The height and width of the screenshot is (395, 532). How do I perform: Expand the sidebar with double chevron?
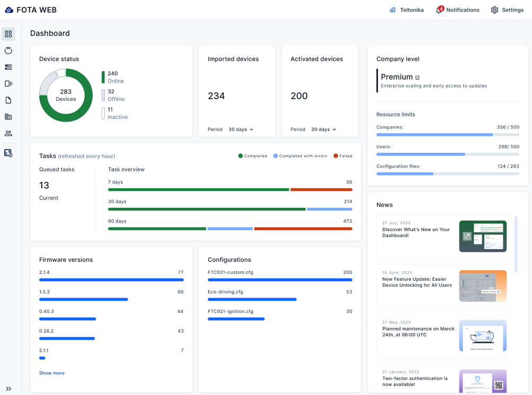tap(8, 389)
